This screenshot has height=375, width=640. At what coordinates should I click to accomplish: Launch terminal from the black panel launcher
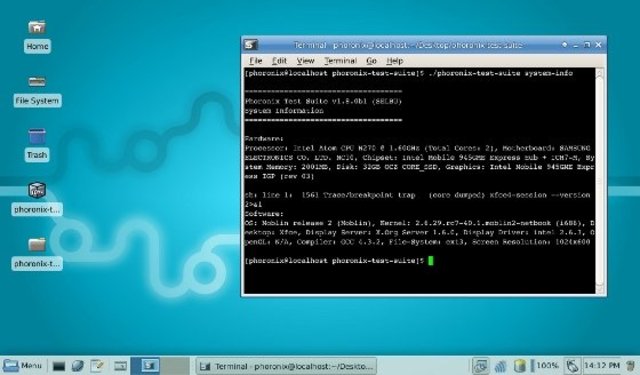point(59,366)
